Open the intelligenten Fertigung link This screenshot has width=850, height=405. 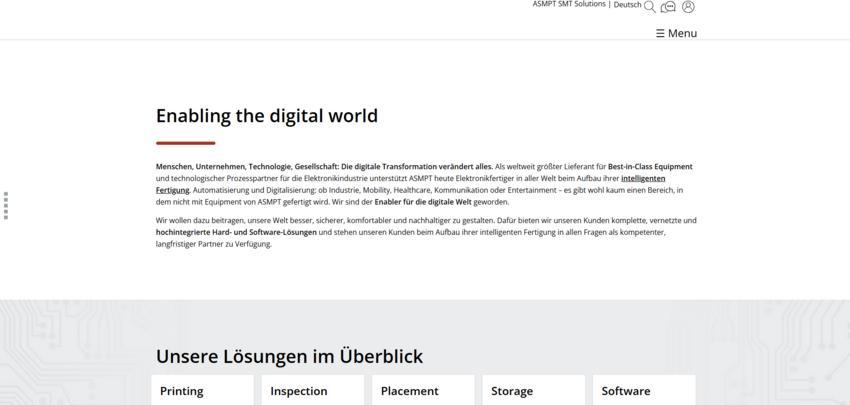tap(410, 184)
